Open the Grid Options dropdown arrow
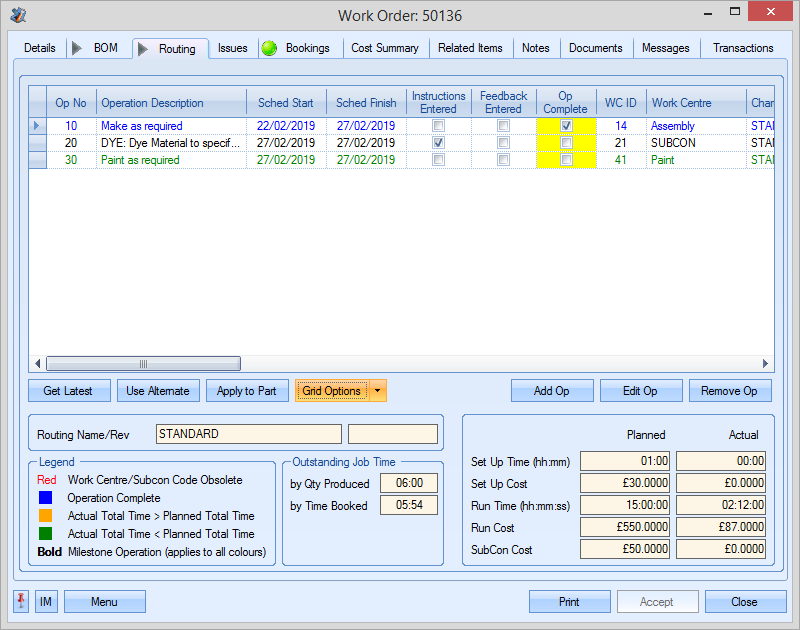The width and height of the screenshot is (800, 630). [377, 391]
